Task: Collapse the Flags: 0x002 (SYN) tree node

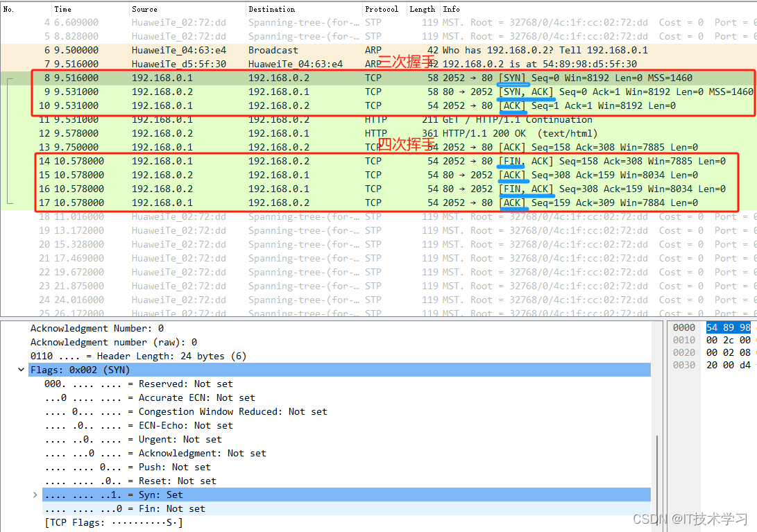Action: pos(22,370)
